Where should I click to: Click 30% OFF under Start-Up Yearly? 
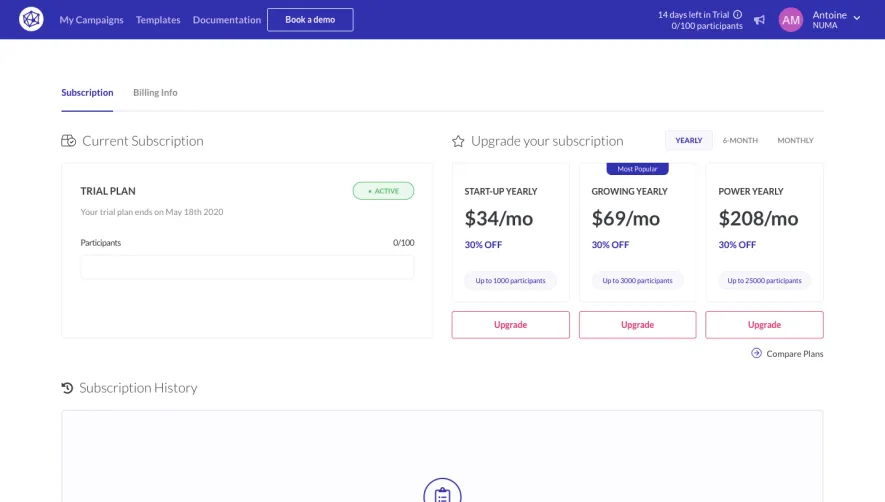tap(483, 245)
